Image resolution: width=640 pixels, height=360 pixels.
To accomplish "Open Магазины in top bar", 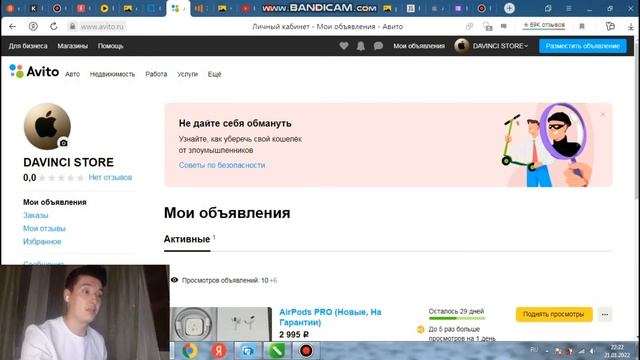I will pos(73,46).
